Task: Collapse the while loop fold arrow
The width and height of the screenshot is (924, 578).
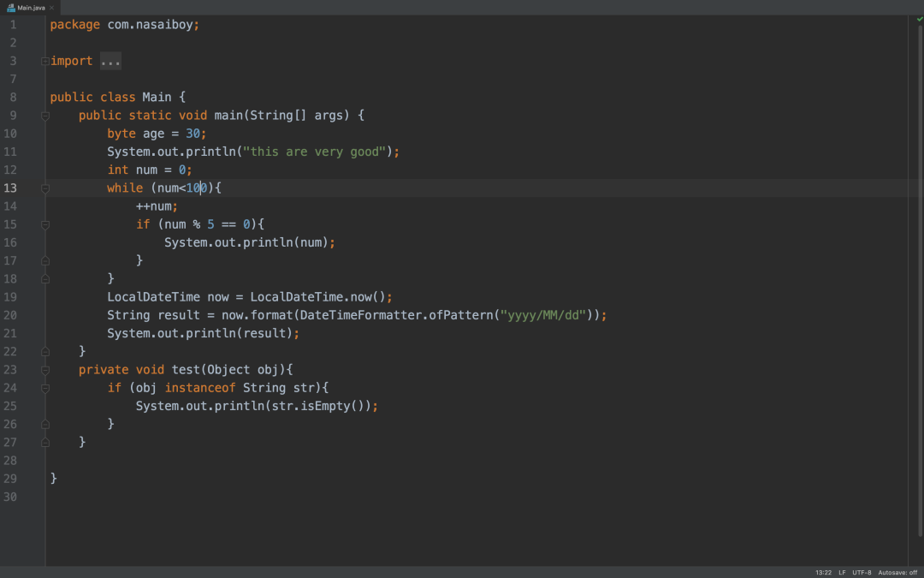Action: point(44,188)
